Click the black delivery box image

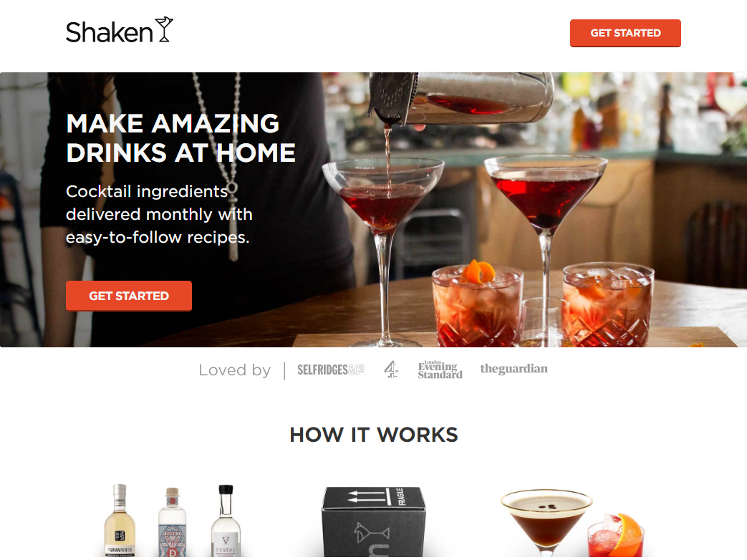point(373,521)
